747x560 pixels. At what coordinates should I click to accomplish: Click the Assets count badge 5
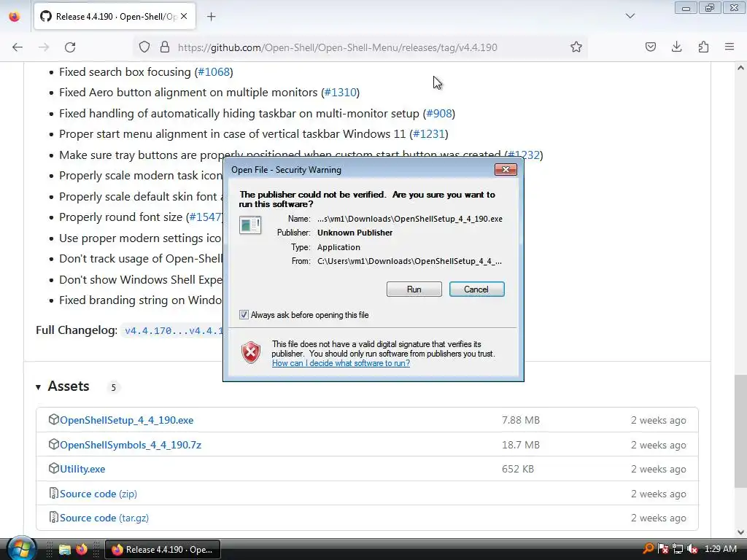tap(113, 387)
